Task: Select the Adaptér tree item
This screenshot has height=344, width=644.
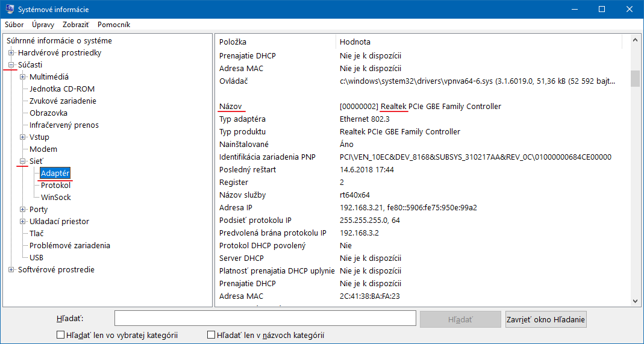Action: click(55, 174)
